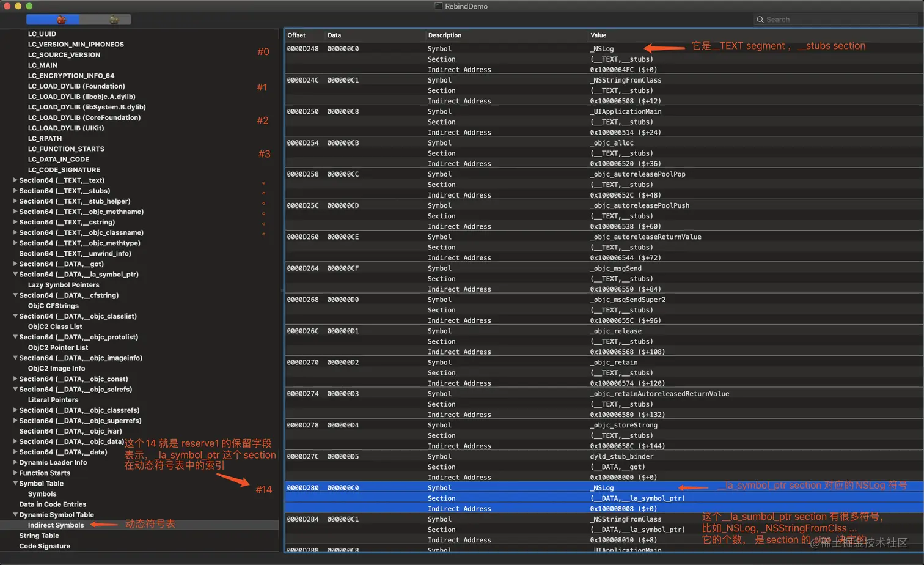924x565 pixels.
Task: Expand the Function Starts node
Action: (x=15, y=473)
